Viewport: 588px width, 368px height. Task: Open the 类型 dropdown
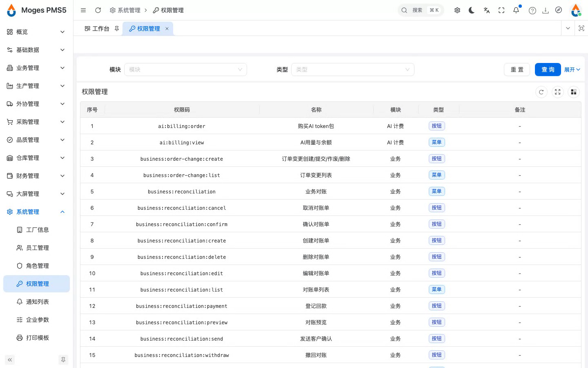[353, 70]
